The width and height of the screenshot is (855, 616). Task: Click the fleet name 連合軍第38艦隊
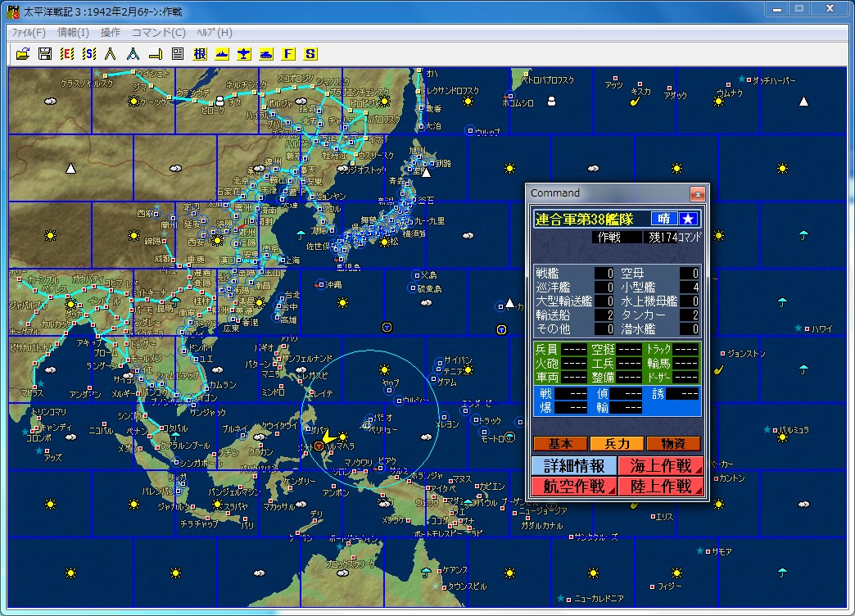click(x=584, y=220)
